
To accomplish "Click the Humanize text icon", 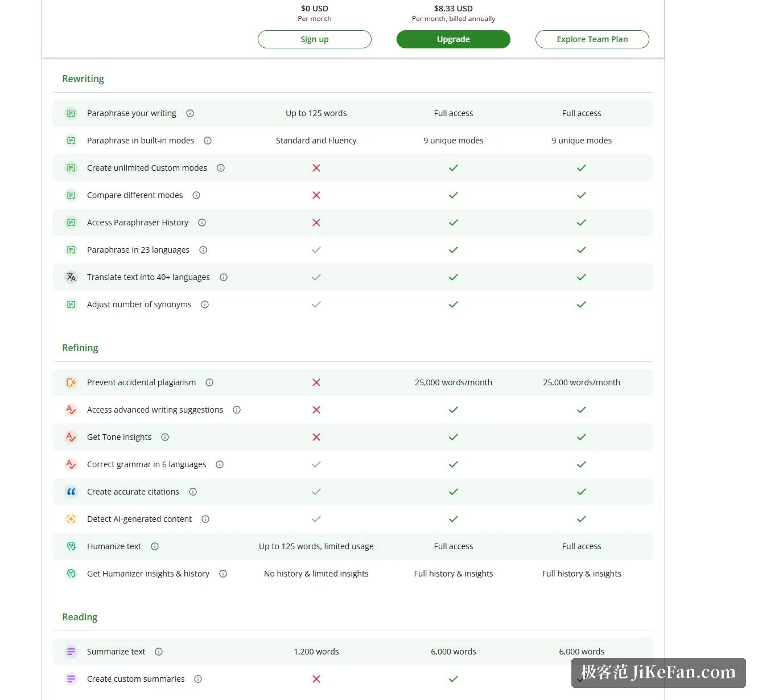I will (x=71, y=546).
